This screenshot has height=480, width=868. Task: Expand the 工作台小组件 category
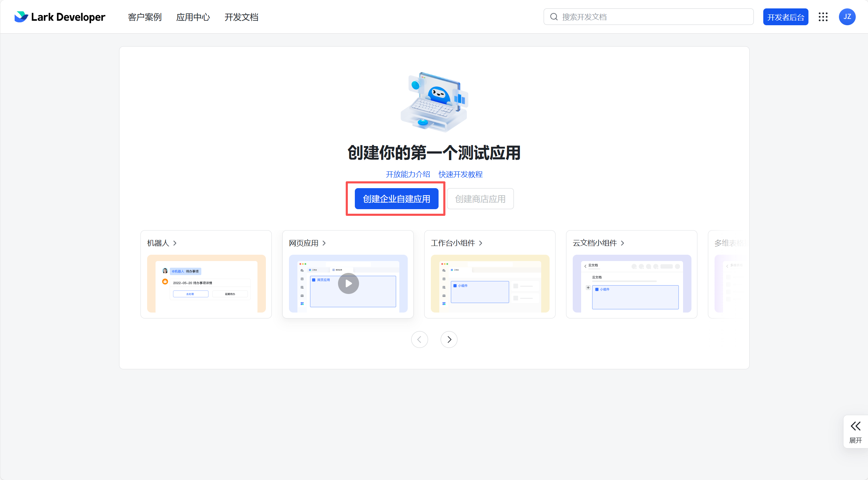[456, 243]
